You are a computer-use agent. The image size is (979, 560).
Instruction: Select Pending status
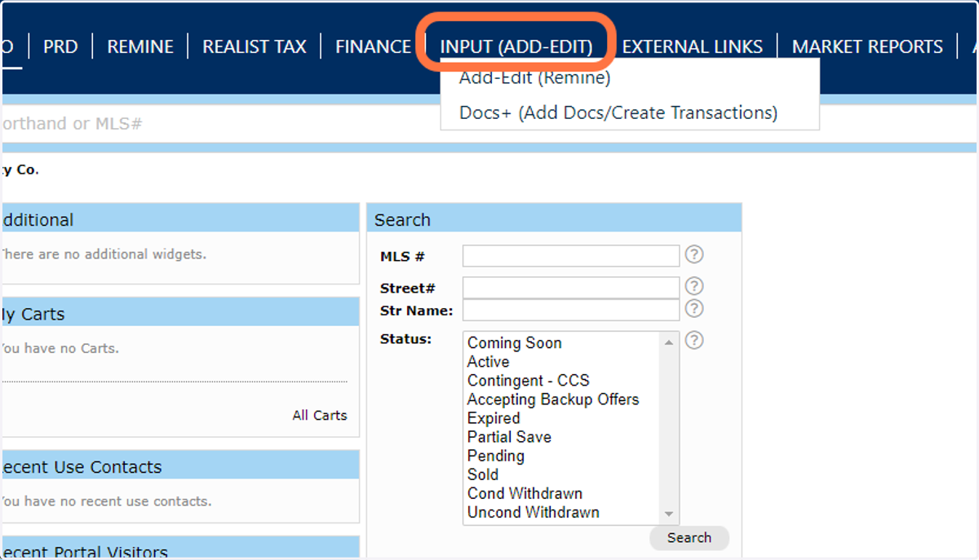coord(496,456)
